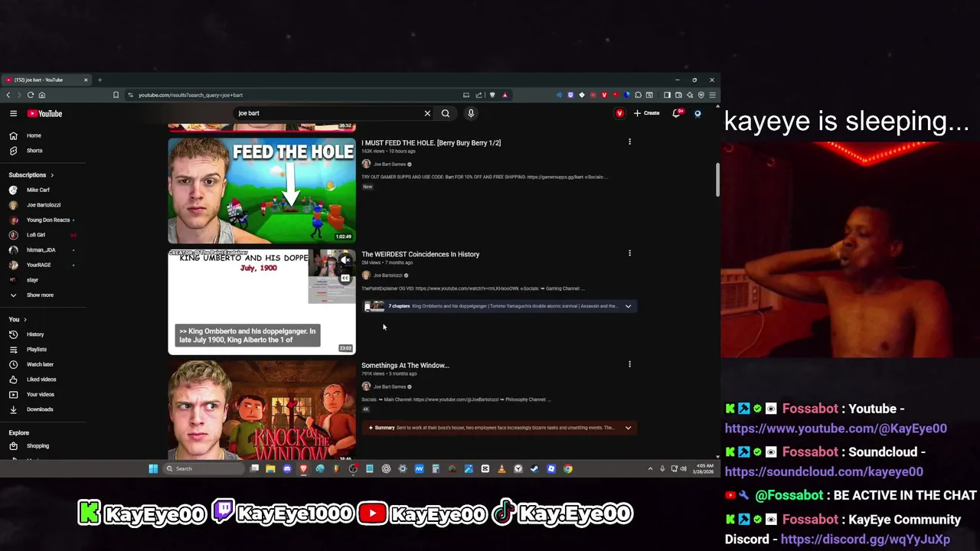
Task: Open Windows Start menu
Action: coord(153,468)
